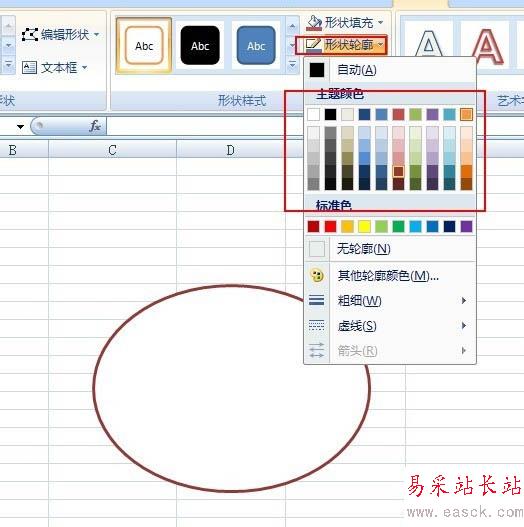The image size is (524, 527).
Task: Apply the white outlined Abc shape style
Action: 144,46
